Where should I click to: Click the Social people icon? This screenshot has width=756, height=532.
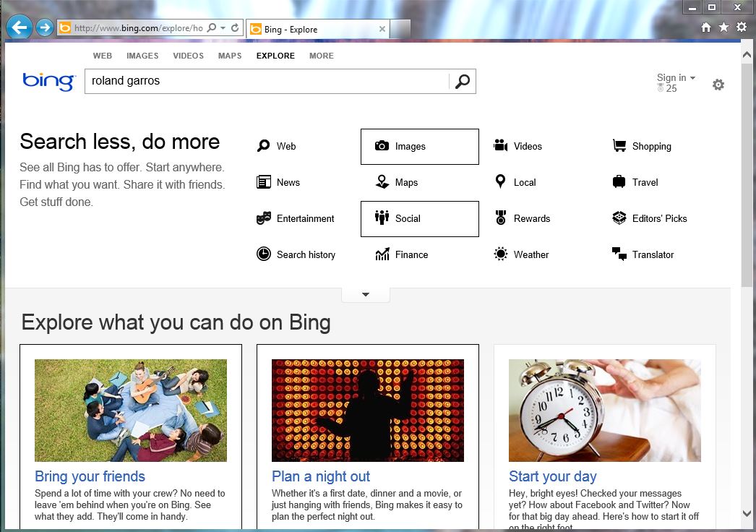coord(382,218)
